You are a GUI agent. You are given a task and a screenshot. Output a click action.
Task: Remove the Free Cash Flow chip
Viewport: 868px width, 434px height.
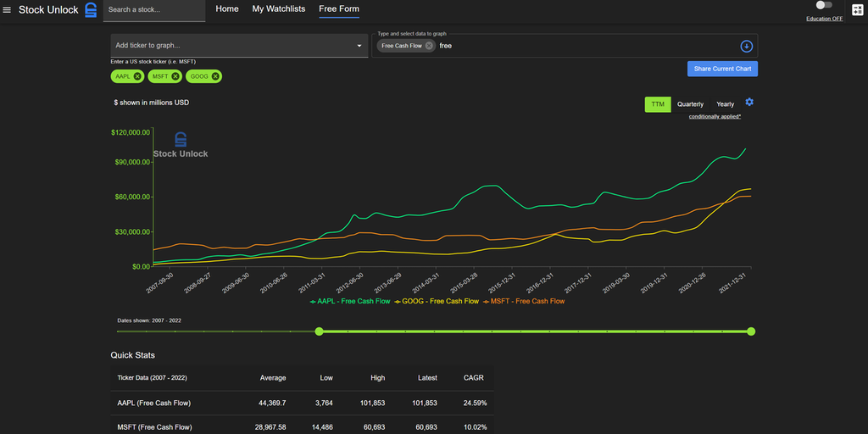pos(429,46)
